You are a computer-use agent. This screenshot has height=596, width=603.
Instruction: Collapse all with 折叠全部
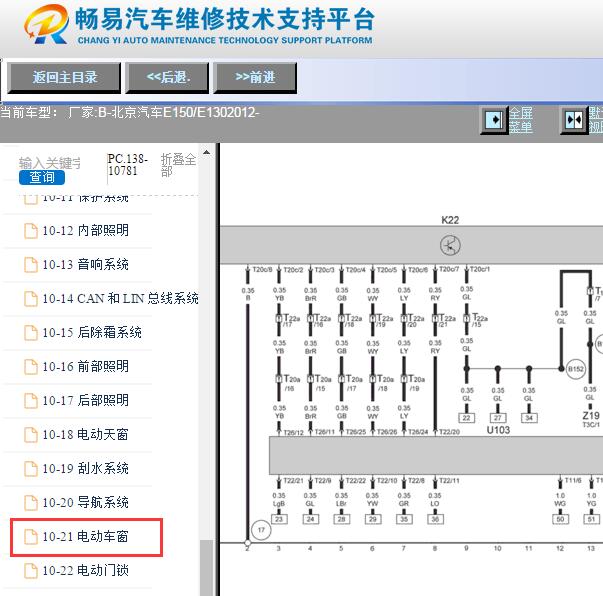[x=178, y=165]
